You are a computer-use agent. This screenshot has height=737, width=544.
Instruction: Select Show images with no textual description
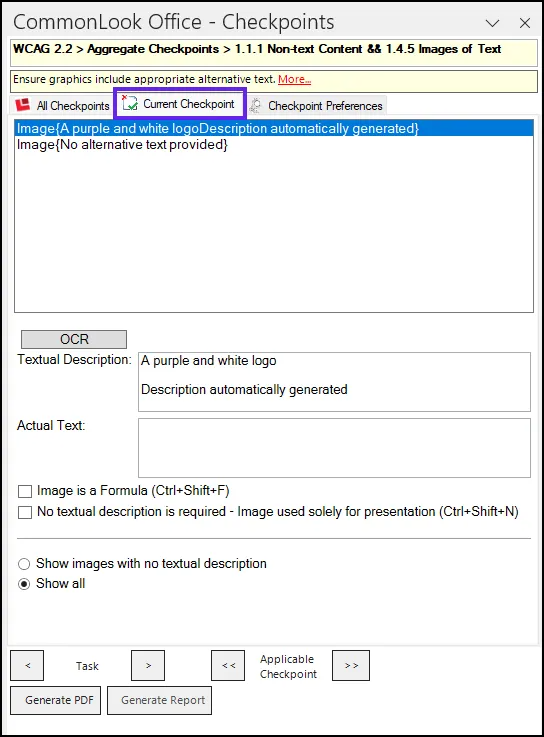tap(24, 564)
